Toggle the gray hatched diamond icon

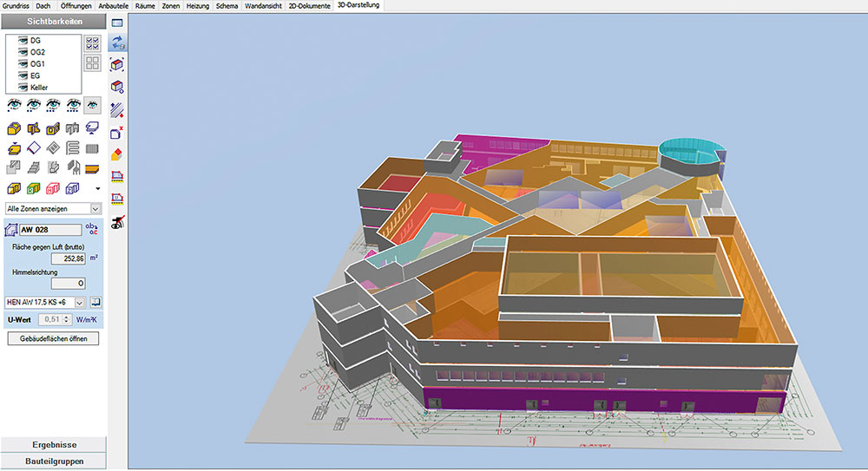[x=53, y=148]
